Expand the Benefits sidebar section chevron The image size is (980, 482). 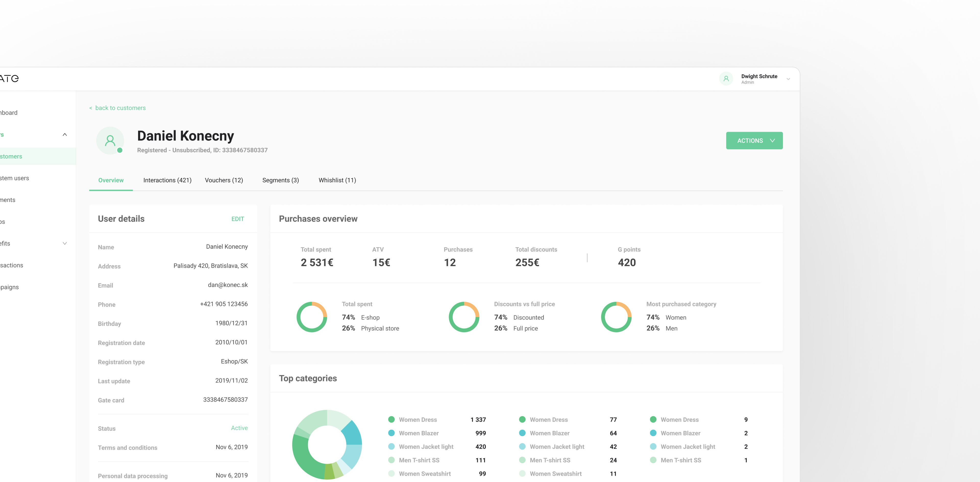[65, 243]
